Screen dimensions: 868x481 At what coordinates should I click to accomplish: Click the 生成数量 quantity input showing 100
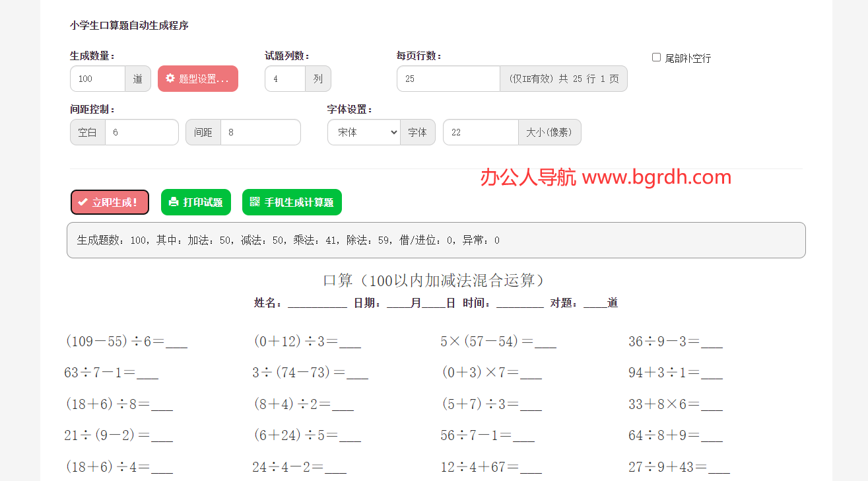coord(97,79)
